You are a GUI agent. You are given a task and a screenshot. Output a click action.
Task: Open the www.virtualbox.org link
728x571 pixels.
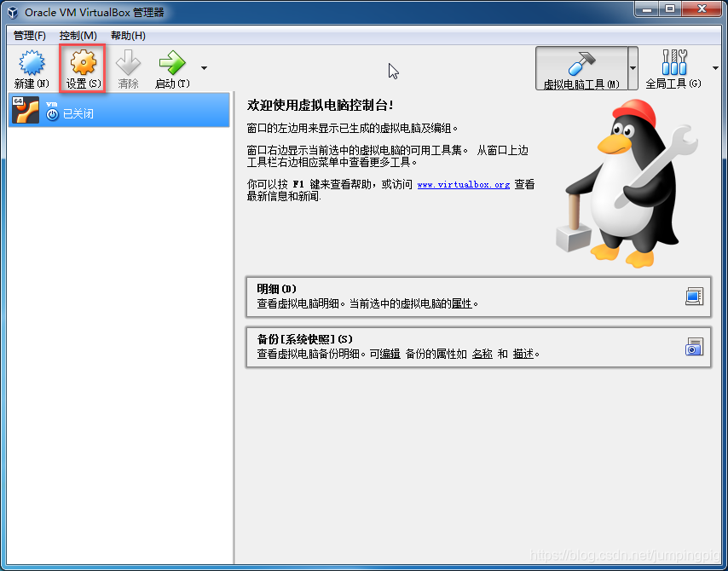tap(464, 185)
